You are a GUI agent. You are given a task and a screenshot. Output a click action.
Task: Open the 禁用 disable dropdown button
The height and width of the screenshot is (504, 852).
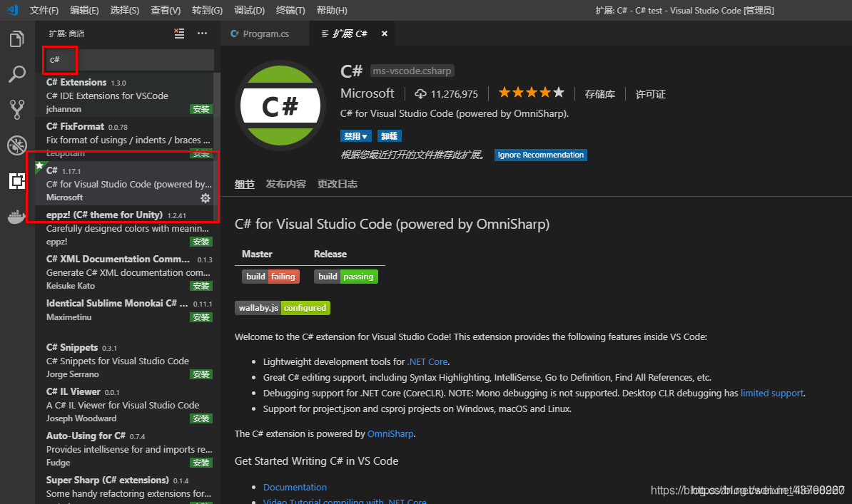[356, 135]
